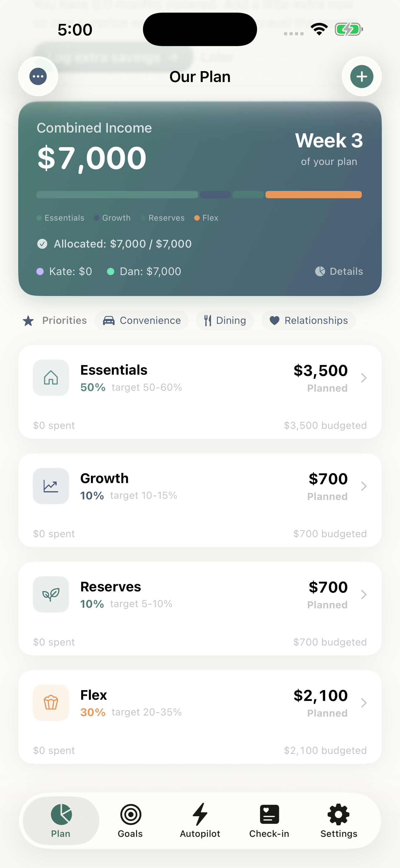Select the Essentials home icon

[x=51, y=377]
